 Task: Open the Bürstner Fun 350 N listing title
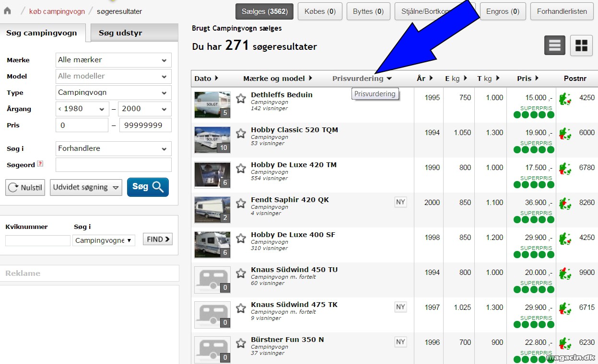click(287, 340)
